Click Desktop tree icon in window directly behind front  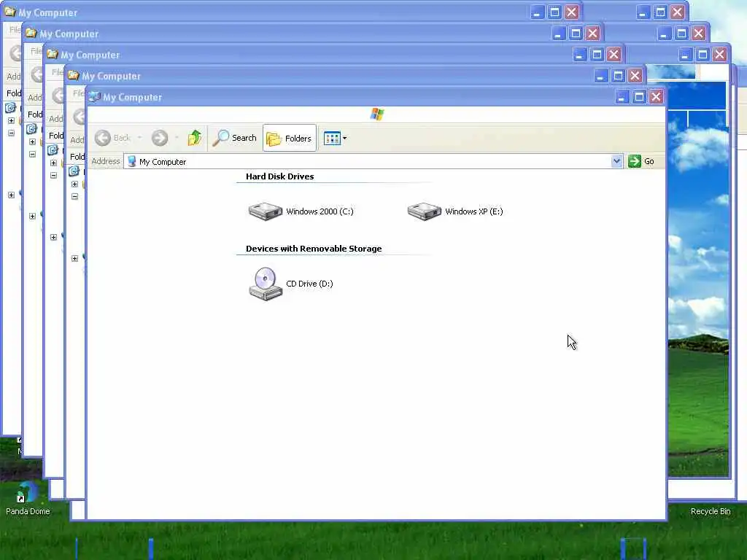[74, 171]
